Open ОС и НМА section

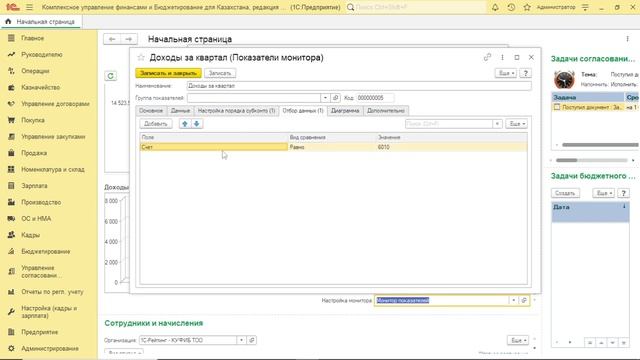point(36,218)
